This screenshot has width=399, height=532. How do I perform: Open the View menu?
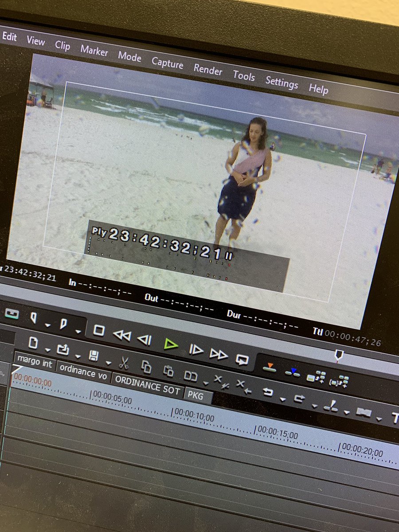tap(35, 41)
